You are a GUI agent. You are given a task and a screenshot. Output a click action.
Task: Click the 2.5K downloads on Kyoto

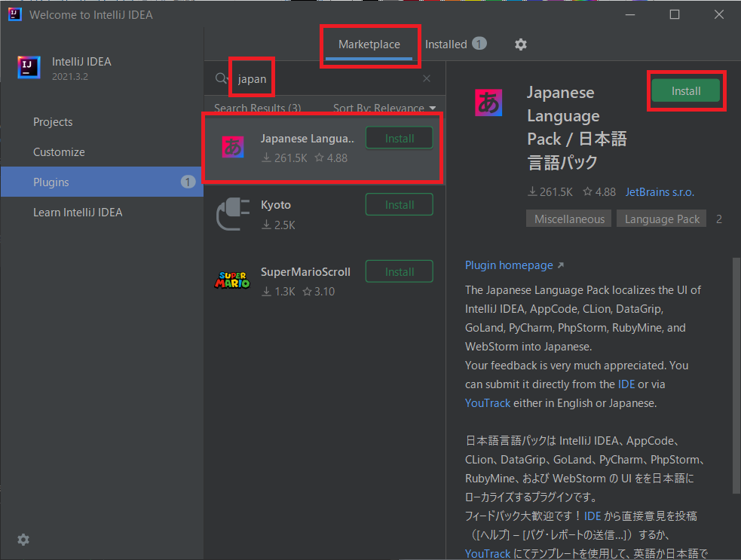(x=278, y=225)
